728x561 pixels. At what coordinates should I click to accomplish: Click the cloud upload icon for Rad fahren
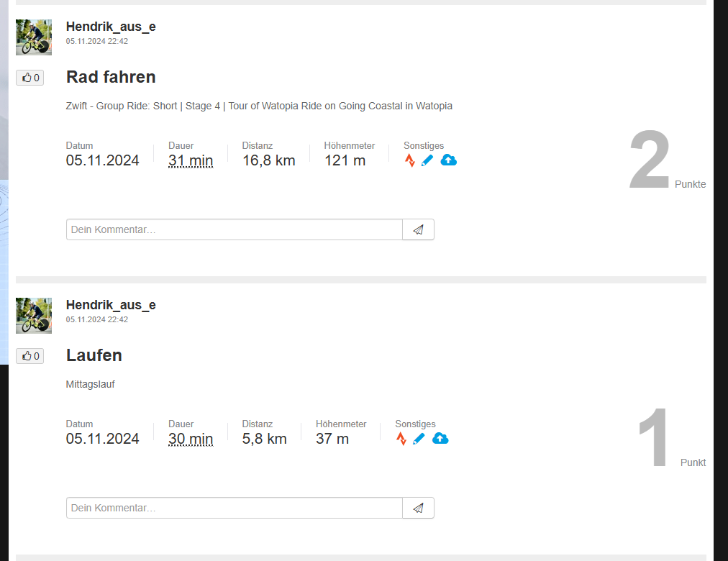click(x=448, y=160)
